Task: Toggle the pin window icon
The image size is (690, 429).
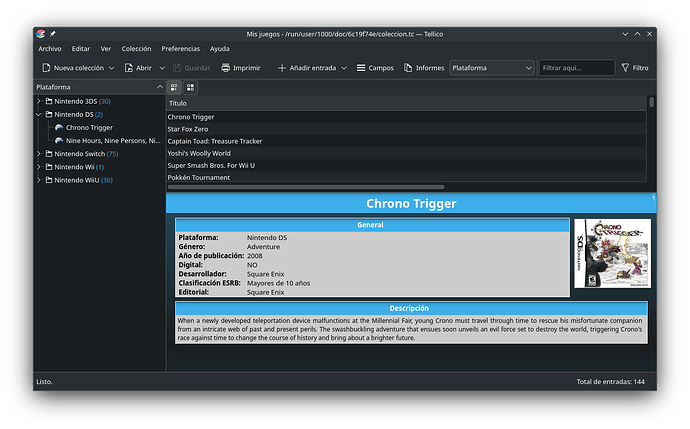Action: 52,34
